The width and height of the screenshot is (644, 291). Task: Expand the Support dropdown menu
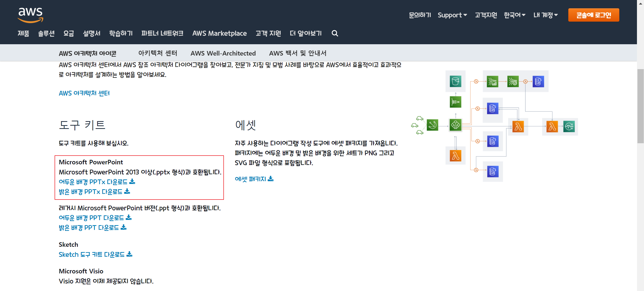tap(452, 15)
